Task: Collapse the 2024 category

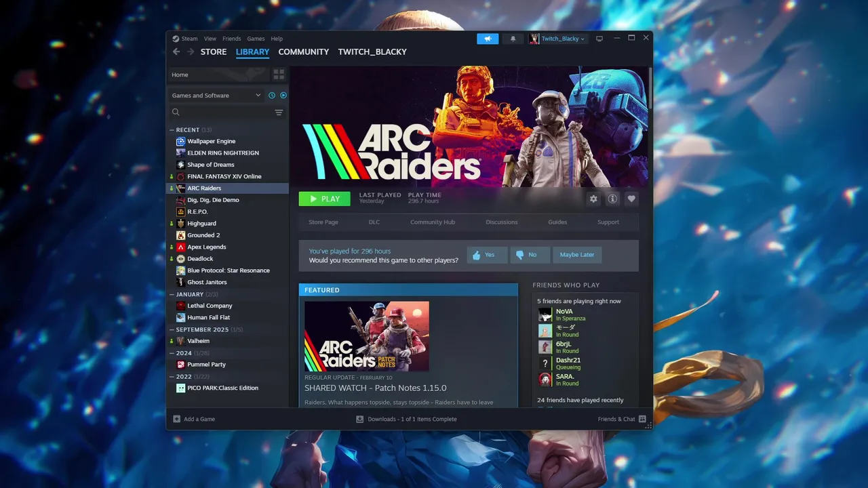Action: (172, 353)
